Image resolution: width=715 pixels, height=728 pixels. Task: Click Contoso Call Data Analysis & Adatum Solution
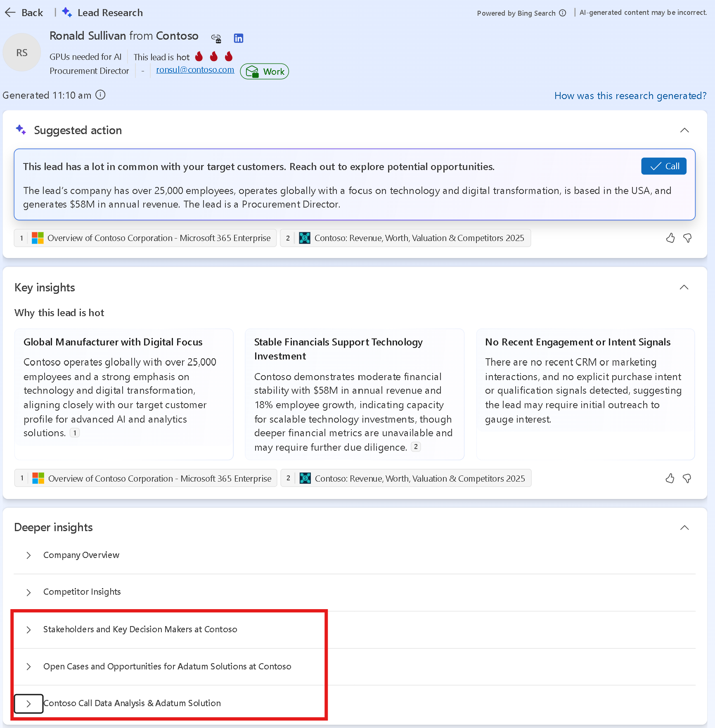[132, 703]
